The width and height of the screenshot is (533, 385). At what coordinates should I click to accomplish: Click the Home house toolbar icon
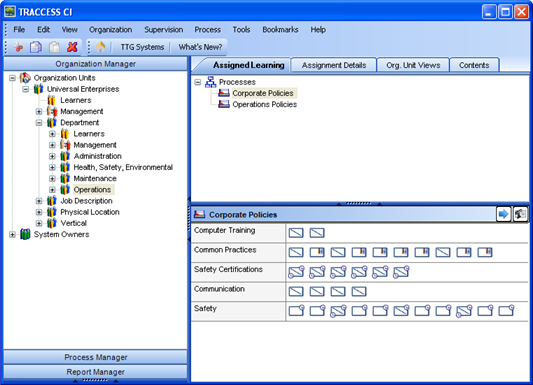click(x=101, y=47)
